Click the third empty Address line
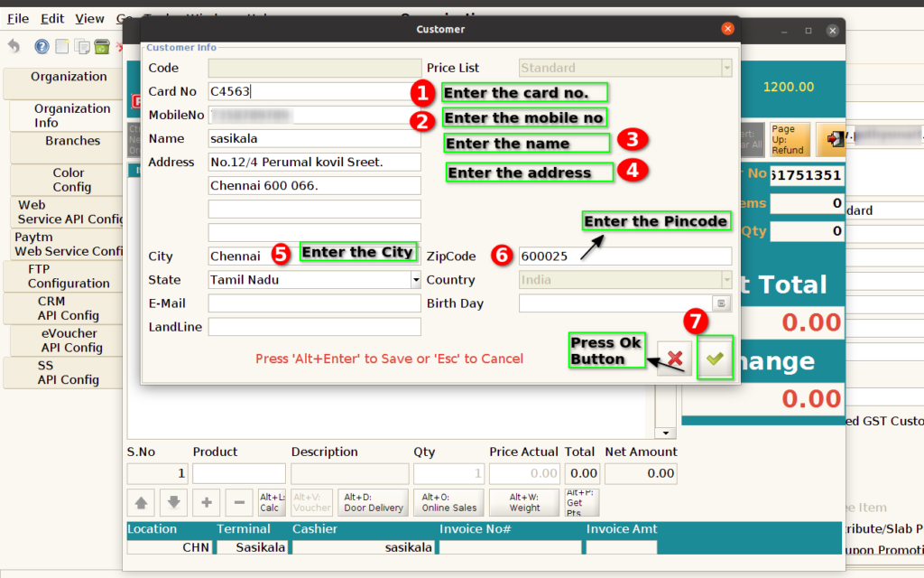 click(315, 209)
